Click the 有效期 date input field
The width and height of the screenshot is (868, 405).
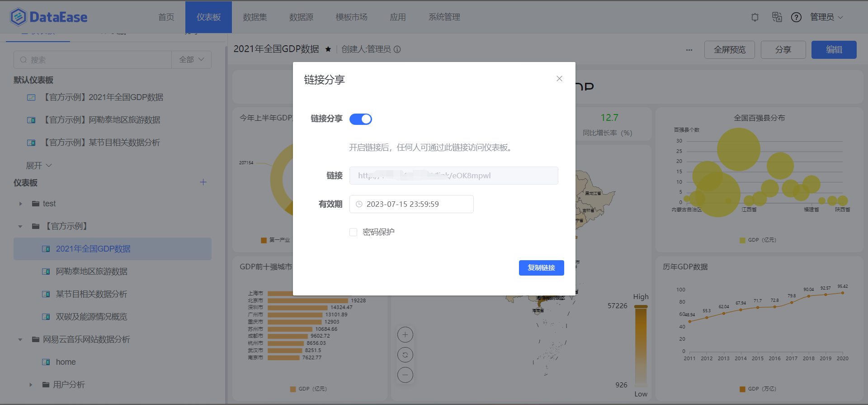pos(411,204)
